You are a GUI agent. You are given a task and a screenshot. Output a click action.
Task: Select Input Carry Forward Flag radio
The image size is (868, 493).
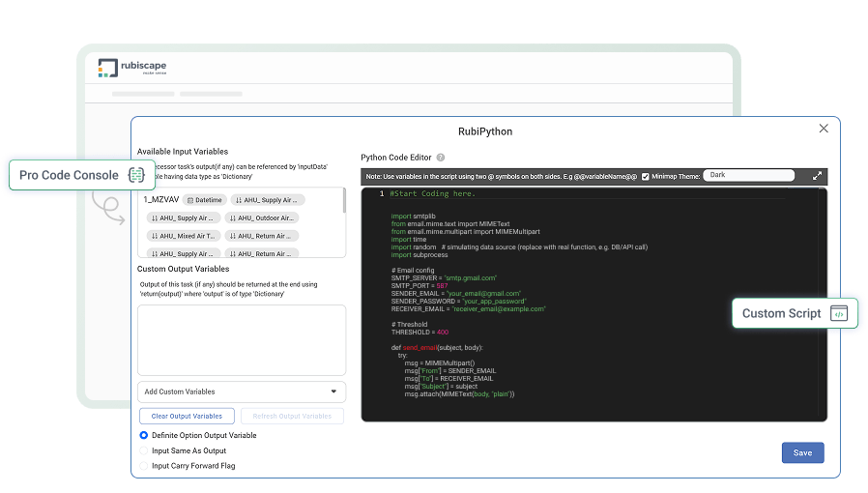[144, 466]
